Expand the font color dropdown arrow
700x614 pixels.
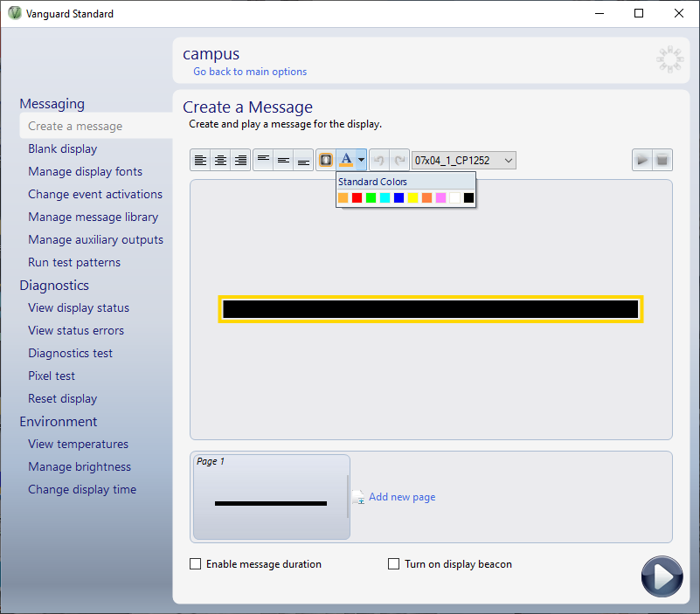pos(361,161)
